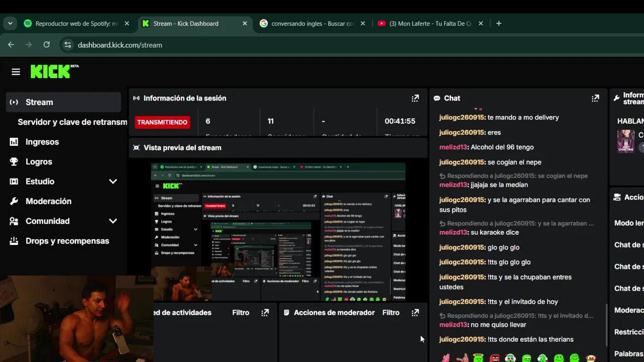Close the Mon Laferte YouTube tab
Viewport: 644px width, 362px height.
click(480, 23)
